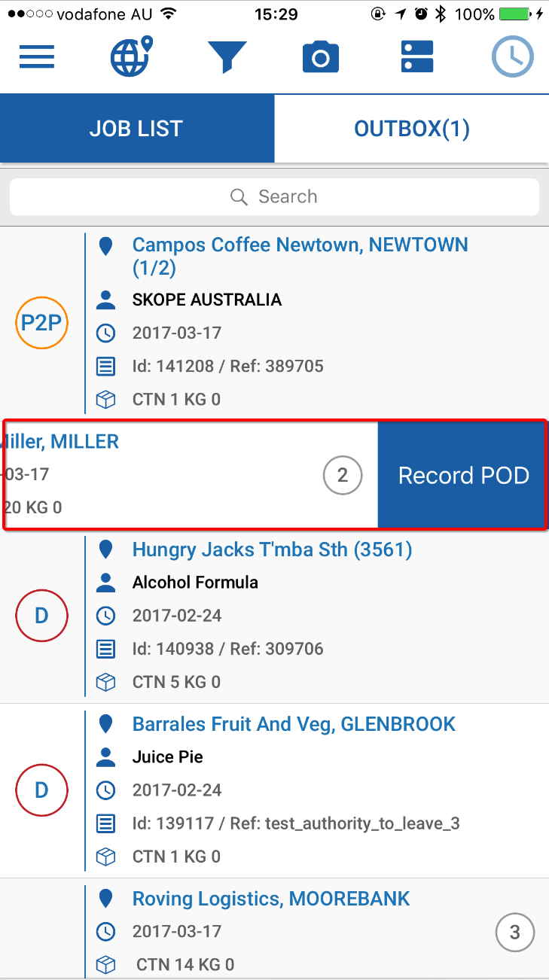This screenshot has width=549, height=980.
Task: Tap the D badge for Hungry Jacks
Action: pos(42,616)
